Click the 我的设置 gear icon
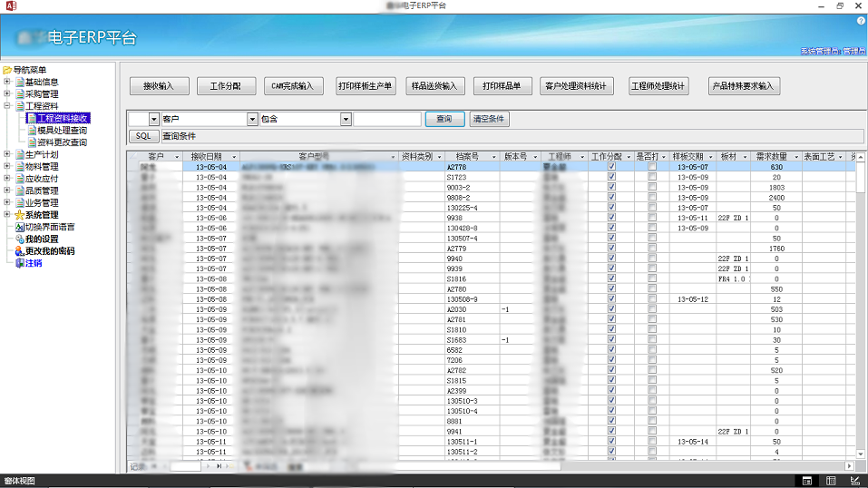This screenshot has height=488, width=868. point(20,239)
